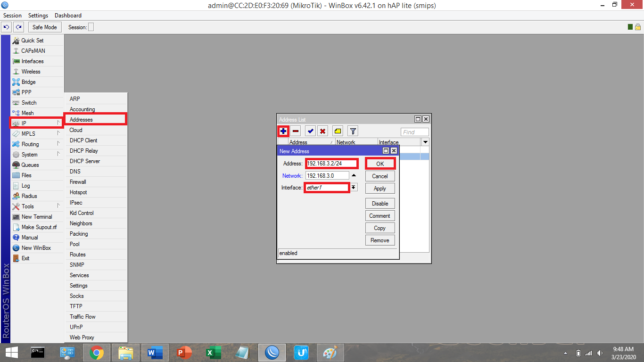
Task: Open Google Chrome from the taskbar
Action: [97, 352]
